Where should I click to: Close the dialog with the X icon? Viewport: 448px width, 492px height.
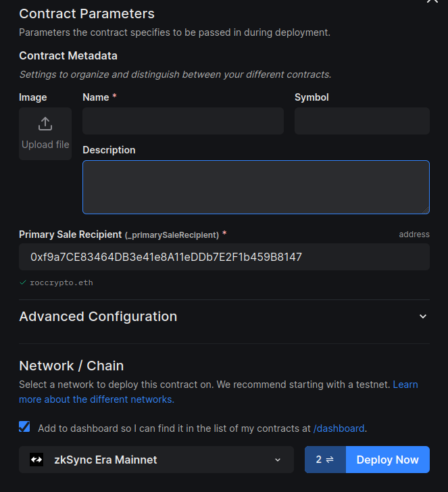click(x=432, y=1)
